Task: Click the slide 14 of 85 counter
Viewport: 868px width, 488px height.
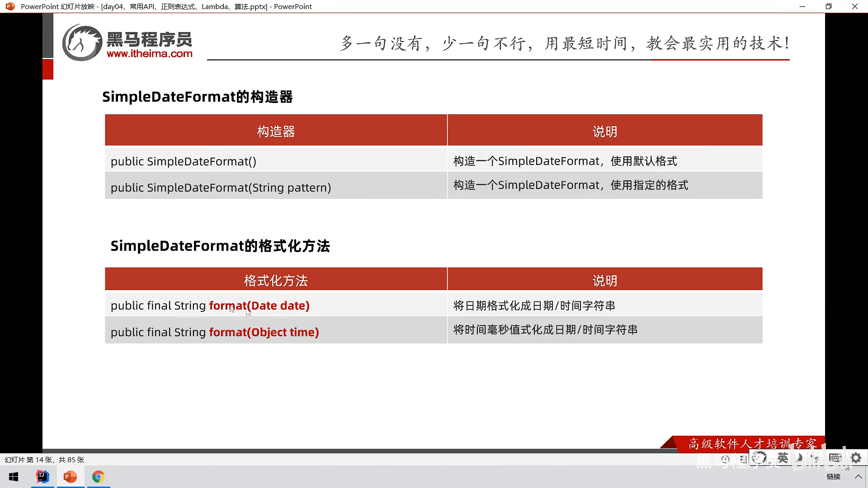Action: (44, 460)
